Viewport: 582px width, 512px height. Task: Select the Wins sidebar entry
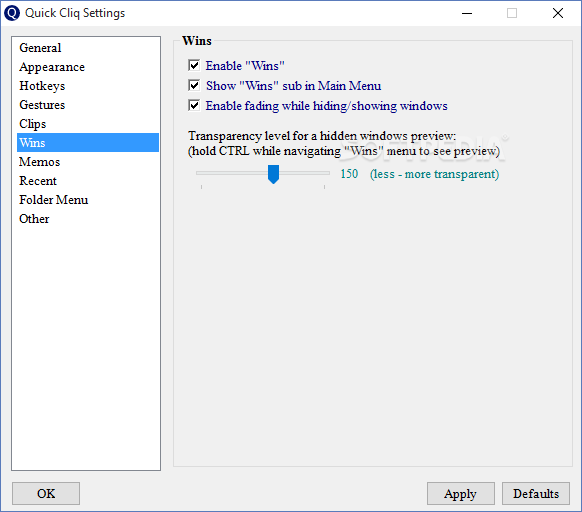88,143
